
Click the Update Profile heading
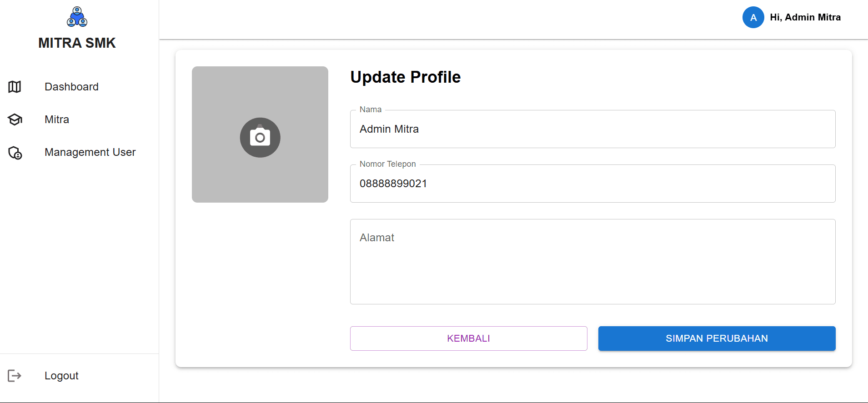coord(405,77)
